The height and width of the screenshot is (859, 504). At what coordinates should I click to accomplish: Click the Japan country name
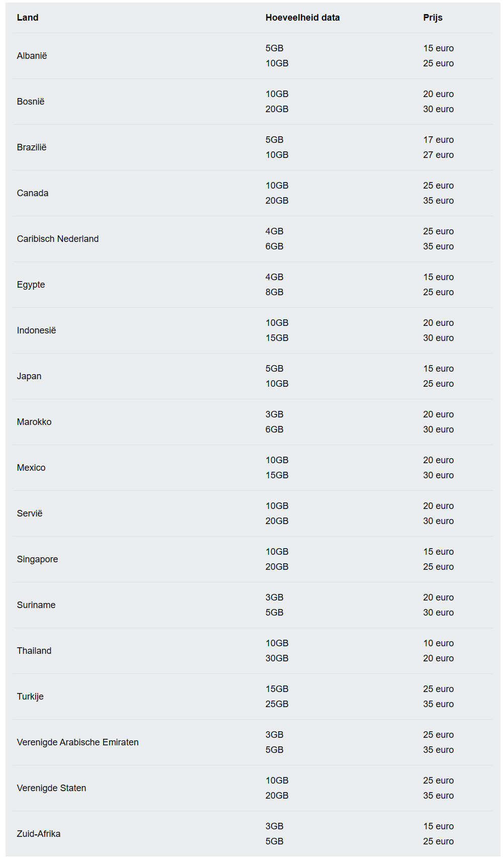pos(29,376)
